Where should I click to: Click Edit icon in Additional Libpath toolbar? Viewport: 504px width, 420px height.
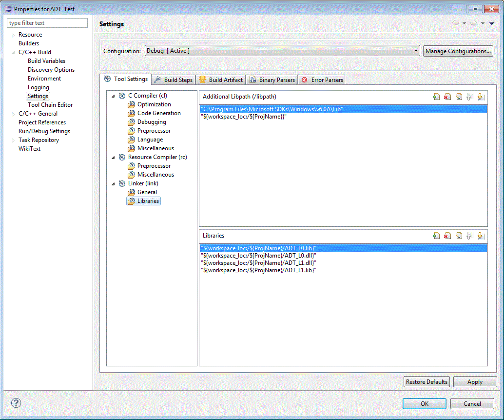click(459, 97)
